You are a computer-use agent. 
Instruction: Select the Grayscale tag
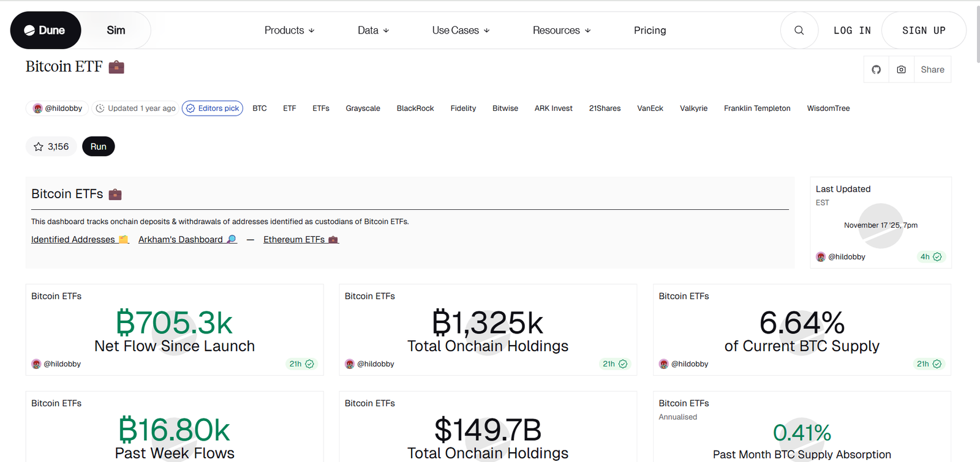pyautogui.click(x=363, y=108)
